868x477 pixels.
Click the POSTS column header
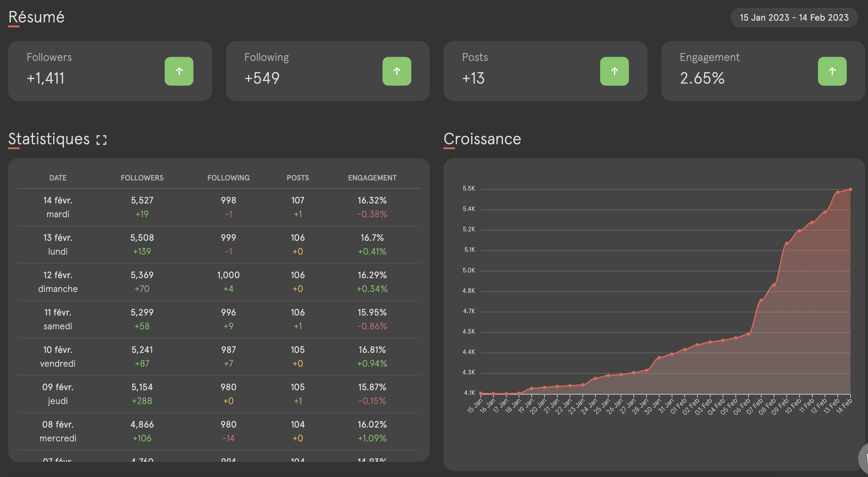297,178
